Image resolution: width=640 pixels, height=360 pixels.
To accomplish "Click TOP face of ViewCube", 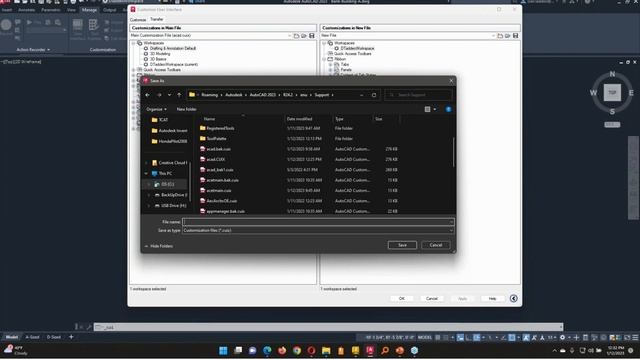I will pyautogui.click(x=612, y=93).
